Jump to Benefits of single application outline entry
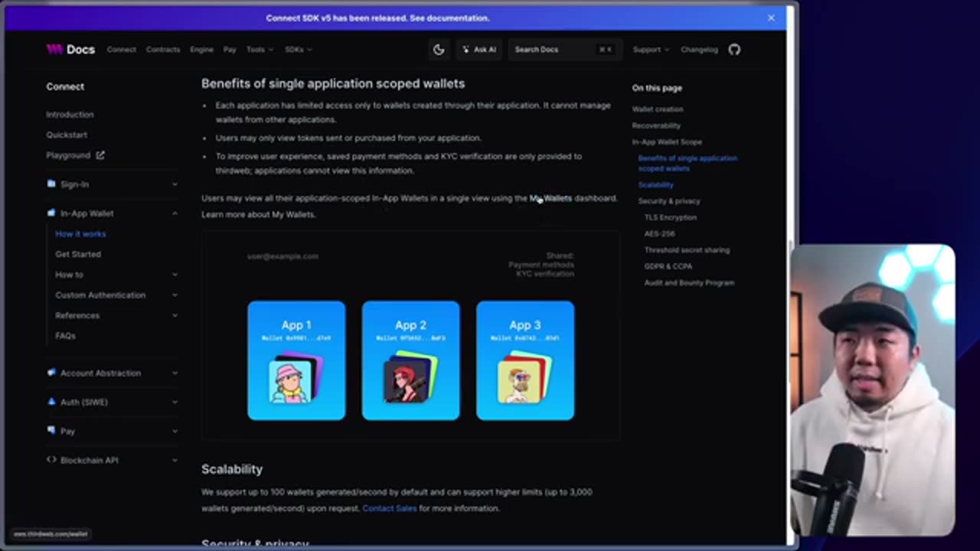980x551 pixels. point(688,163)
